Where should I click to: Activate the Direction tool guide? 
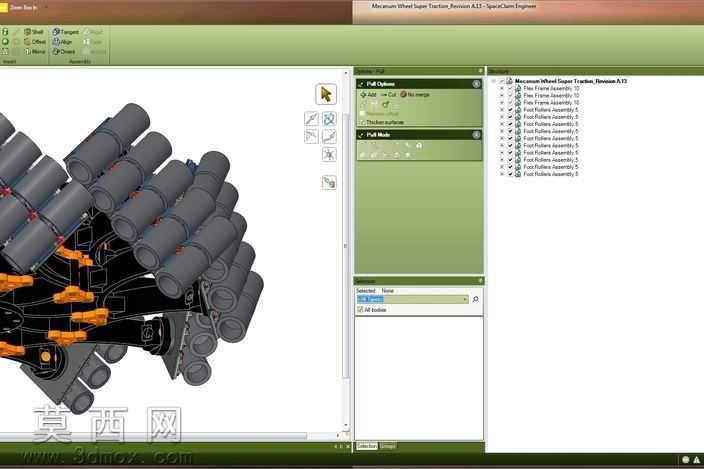(311, 118)
